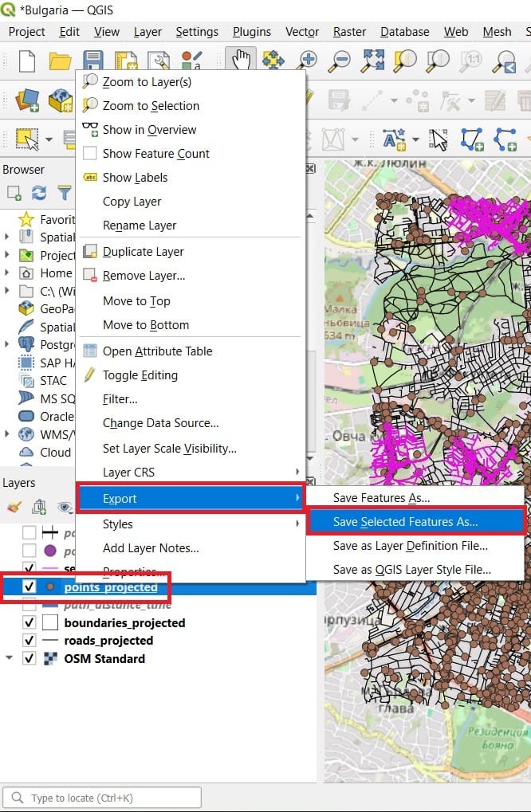Image resolution: width=531 pixels, height=812 pixels.
Task: Expand the PostgreSQL tree node
Action: (6, 344)
